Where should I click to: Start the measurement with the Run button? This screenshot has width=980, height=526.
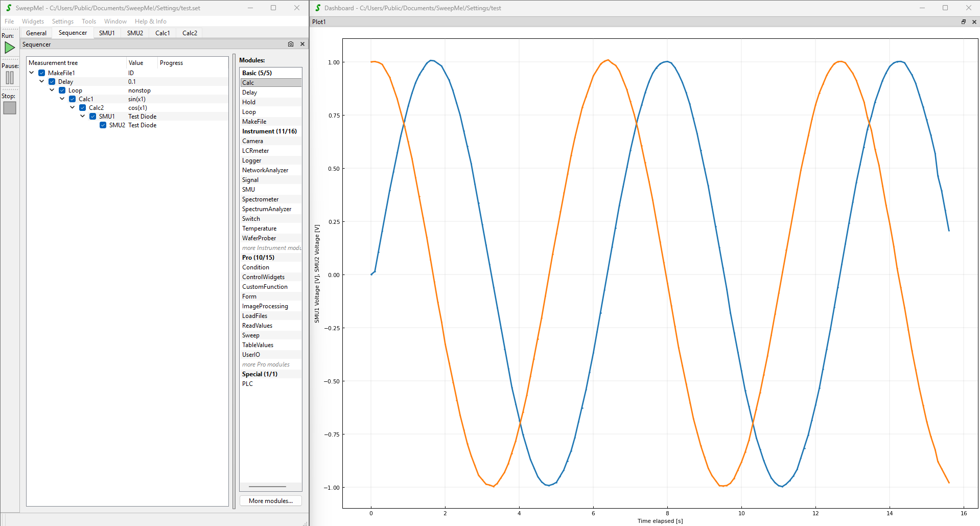pos(10,48)
